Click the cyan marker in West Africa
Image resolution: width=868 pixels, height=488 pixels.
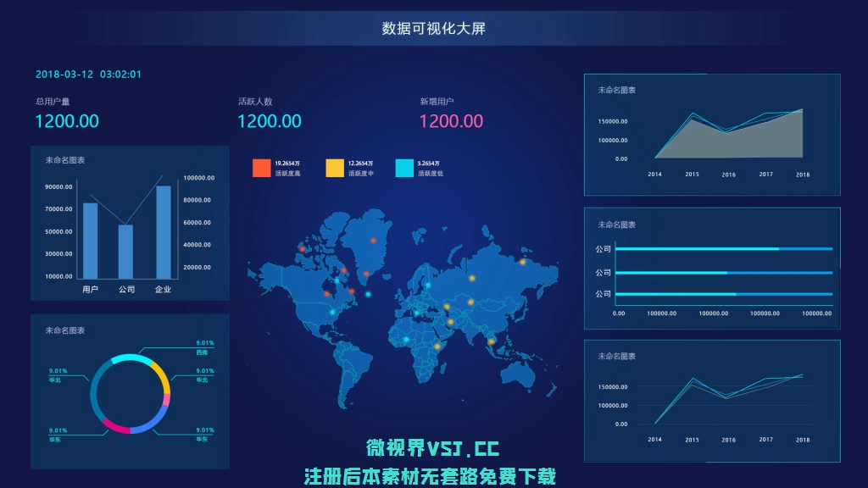[x=407, y=340]
